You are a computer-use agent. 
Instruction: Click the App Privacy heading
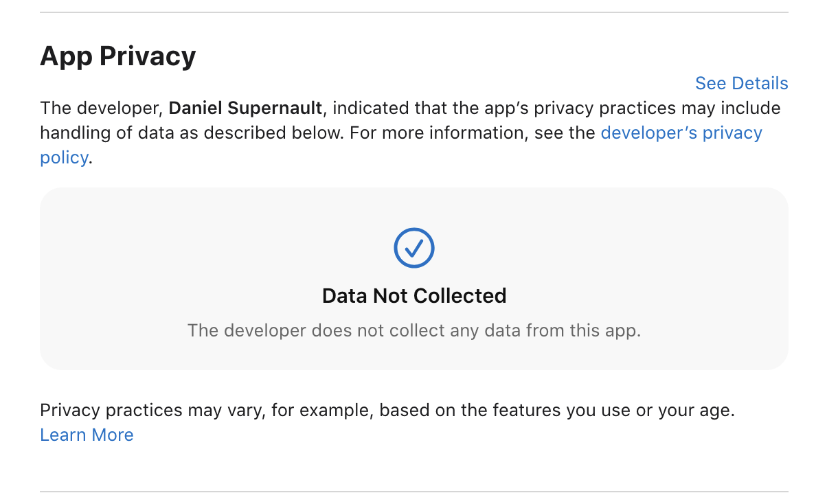[x=118, y=56]
